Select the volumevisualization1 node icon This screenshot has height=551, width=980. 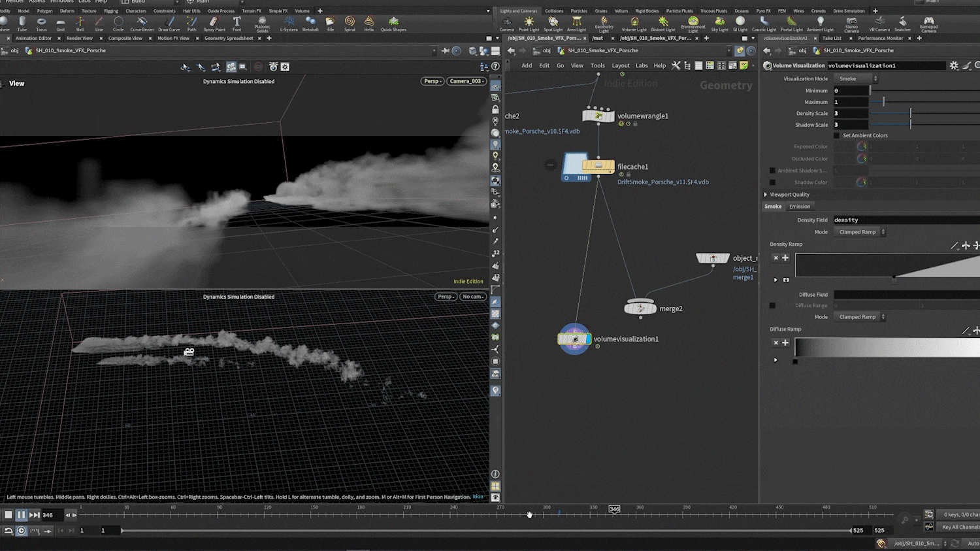click(574, 339)
